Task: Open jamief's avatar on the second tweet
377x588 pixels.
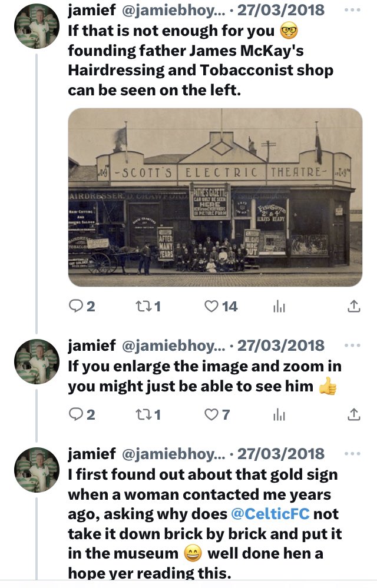Action: pos(37,361)
